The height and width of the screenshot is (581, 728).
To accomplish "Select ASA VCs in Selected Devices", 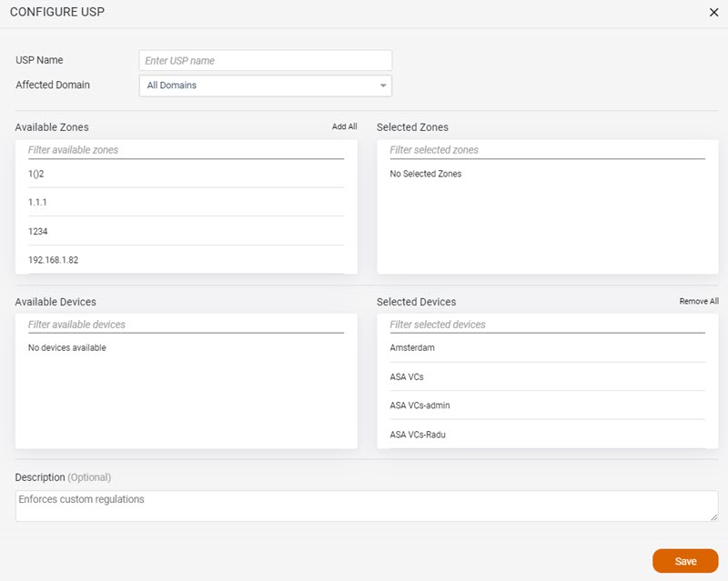I will coord(548,376).
